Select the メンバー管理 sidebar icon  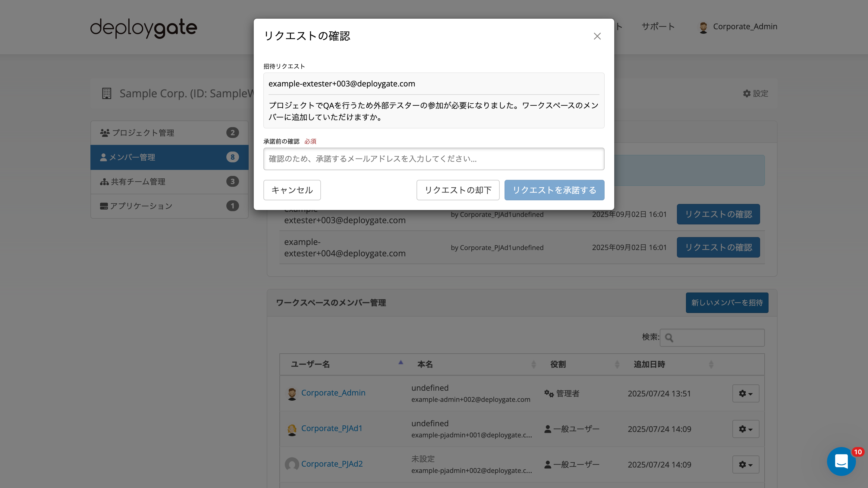click(x=104, y=157)
